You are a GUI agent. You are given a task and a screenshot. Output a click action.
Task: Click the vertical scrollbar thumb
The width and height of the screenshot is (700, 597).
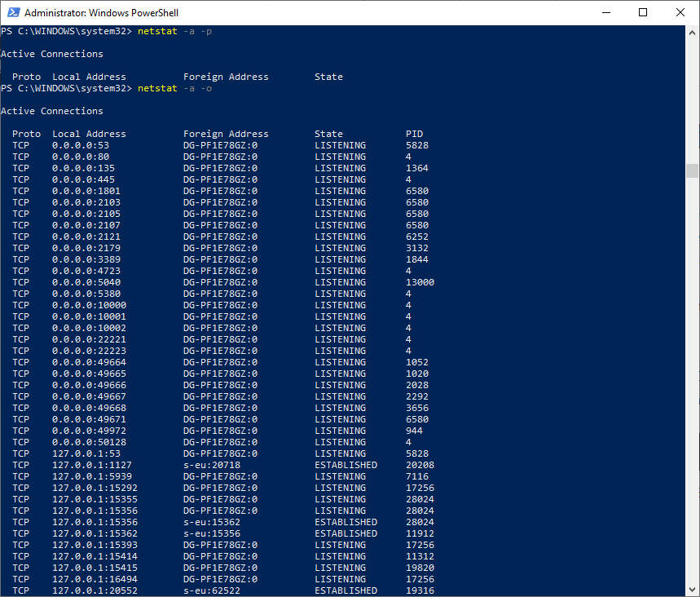[x=693, y=170]
